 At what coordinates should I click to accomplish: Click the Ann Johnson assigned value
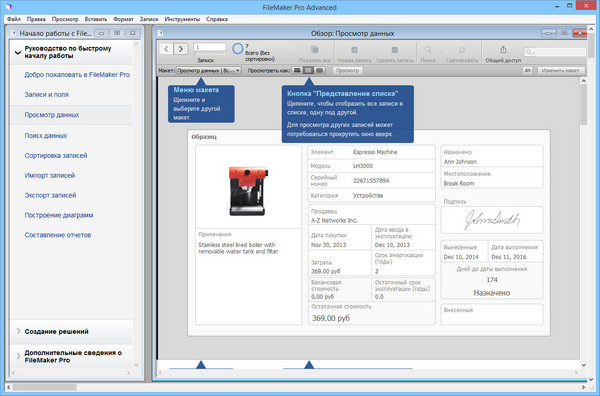tap(460, 161)
